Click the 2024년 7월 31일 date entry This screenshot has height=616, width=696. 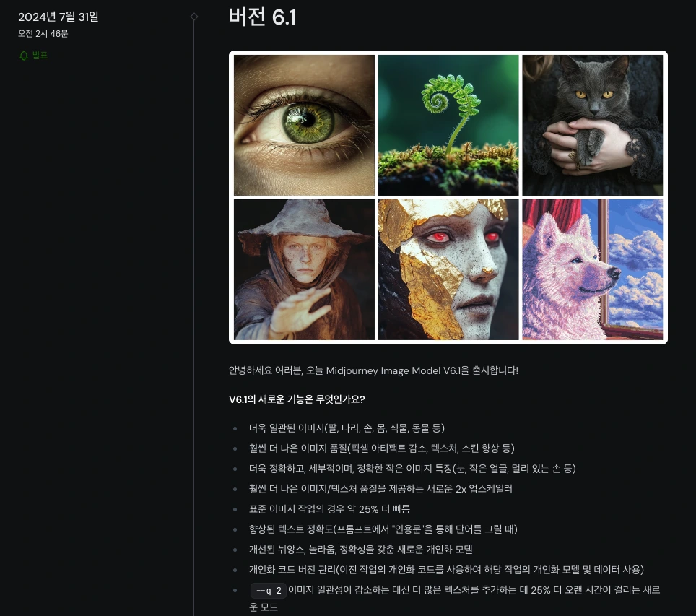pos(58,17)
